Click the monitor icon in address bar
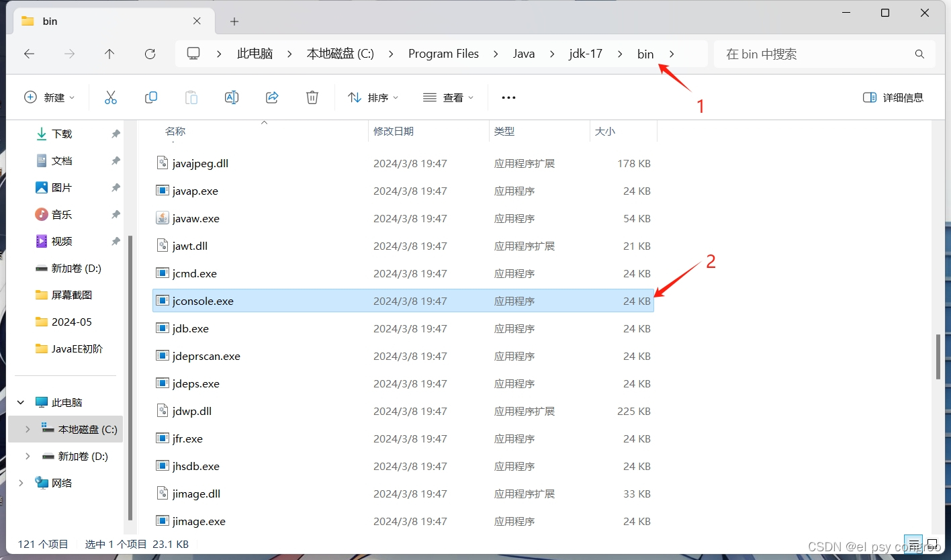 (193, 54)
